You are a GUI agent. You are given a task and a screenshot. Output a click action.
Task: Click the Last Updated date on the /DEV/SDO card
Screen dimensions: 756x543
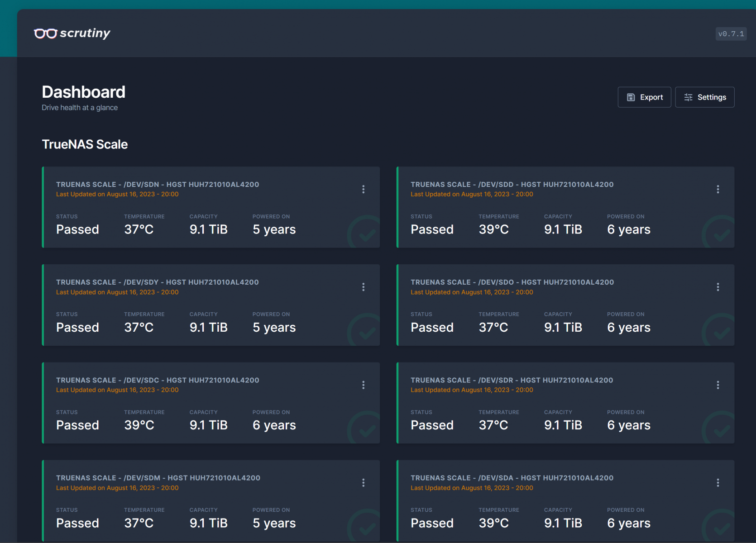click(x=472, y=292)
